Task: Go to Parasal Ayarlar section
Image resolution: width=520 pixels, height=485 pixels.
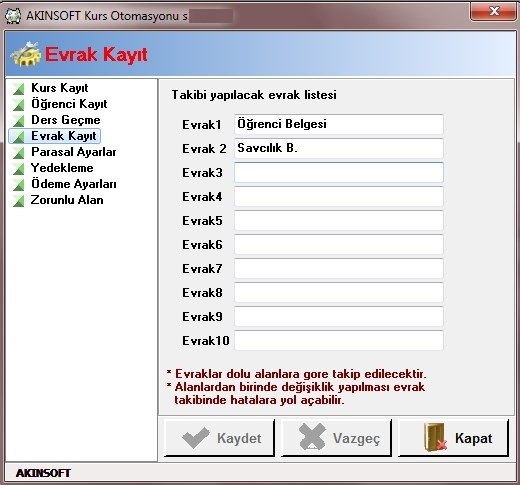Action: click(x=74, y=152)
